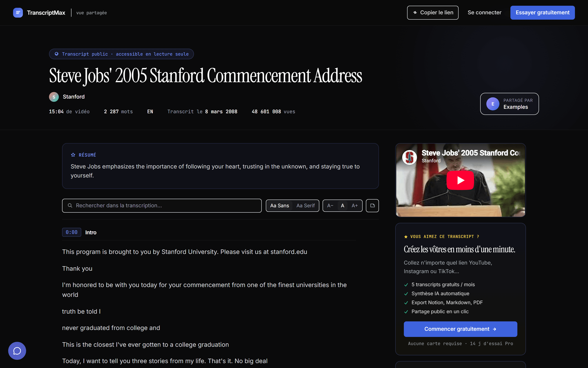Click the Intro section heading
This screenshot has width=588, height=368.
91,232
